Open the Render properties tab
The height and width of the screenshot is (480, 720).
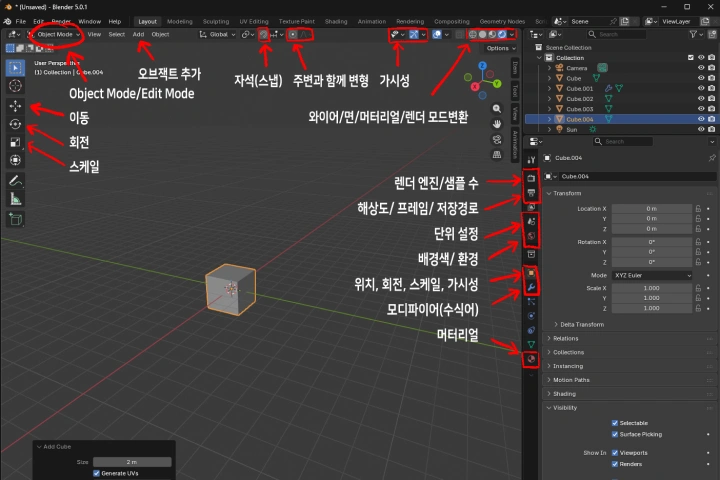pyautogui.click(x=531, y=178)
